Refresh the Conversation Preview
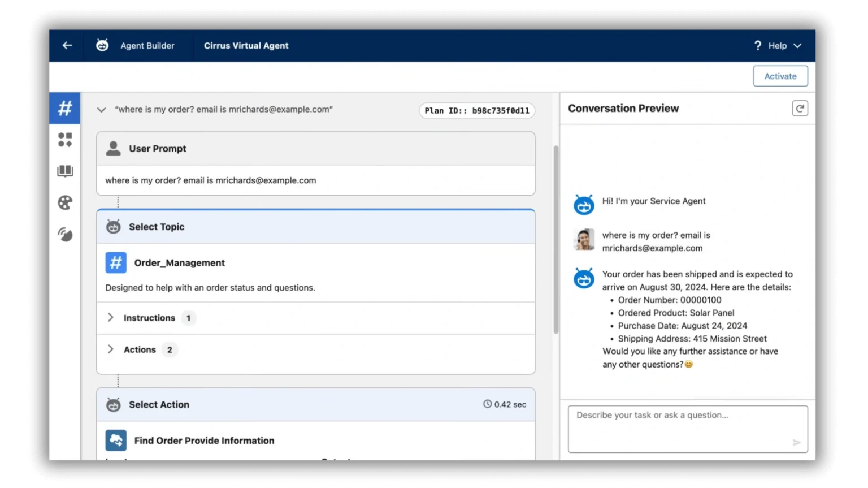Screen dimensions: 868x488 (800, 109)
